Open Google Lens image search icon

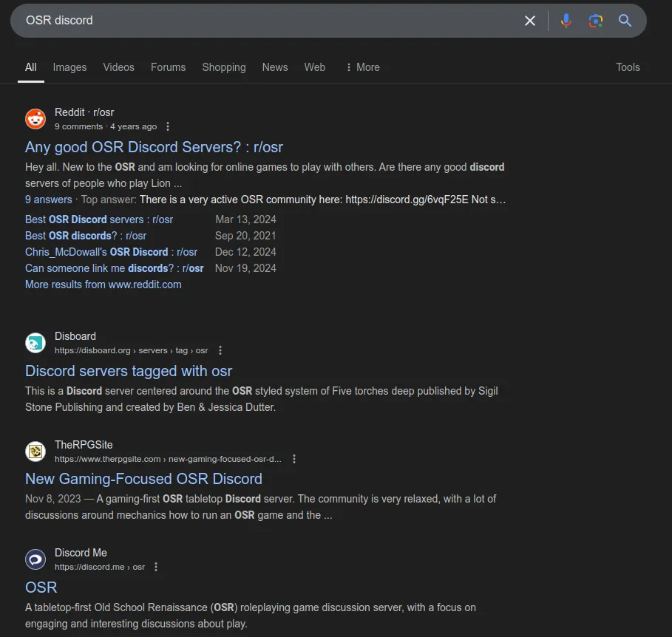coord(595,21)
